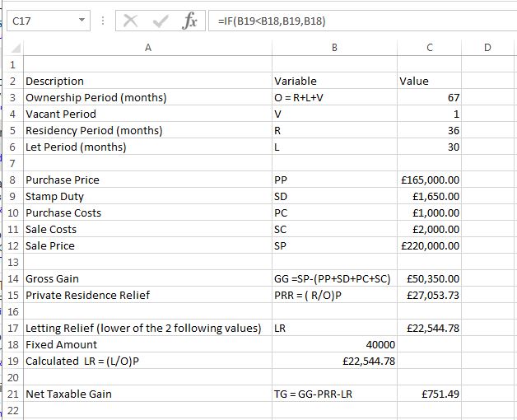
Task: Click the Fixed Amount cell containing 40000
Action: [333, 344]
